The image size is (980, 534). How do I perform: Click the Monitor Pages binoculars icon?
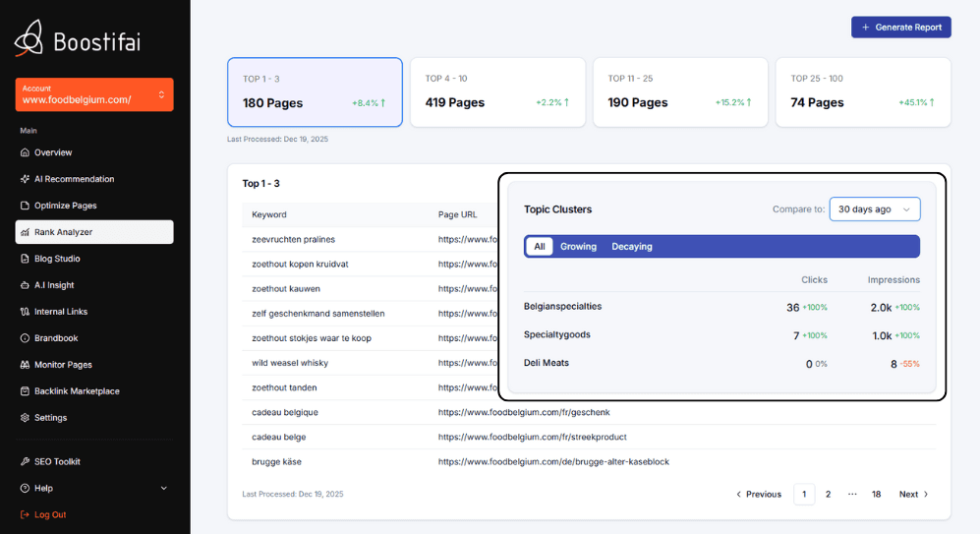pyautogui.click(x=25, y=365)
